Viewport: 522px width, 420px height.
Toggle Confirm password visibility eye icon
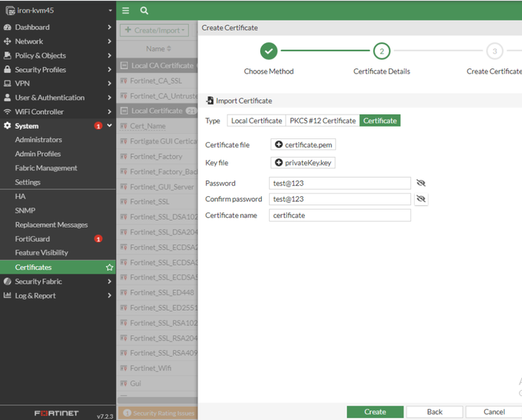[421, 199]
